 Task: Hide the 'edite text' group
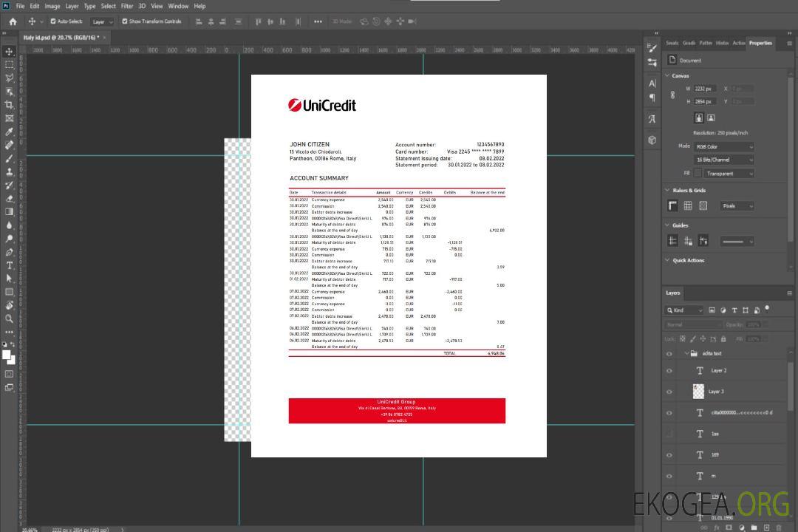tap(669, 354)
